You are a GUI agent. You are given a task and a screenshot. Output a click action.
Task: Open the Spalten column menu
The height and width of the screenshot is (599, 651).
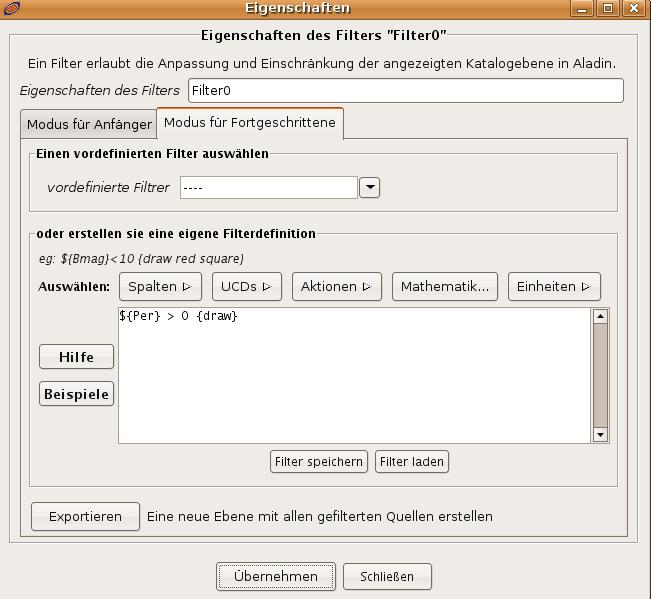160,286
